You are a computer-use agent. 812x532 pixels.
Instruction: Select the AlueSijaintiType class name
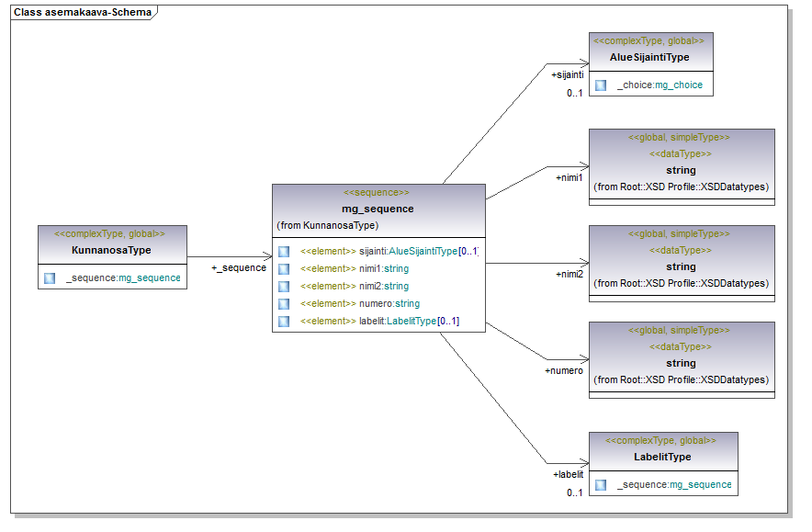coord(649,57)
